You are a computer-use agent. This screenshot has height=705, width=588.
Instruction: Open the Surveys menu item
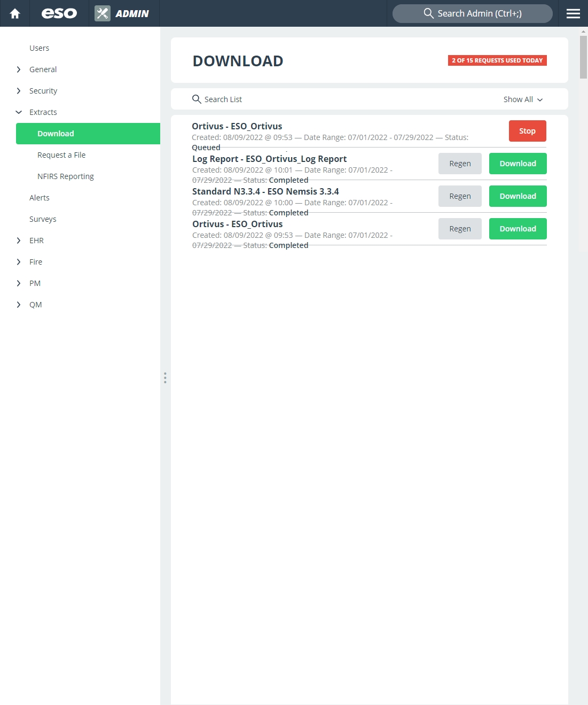[x=43, y=219]
